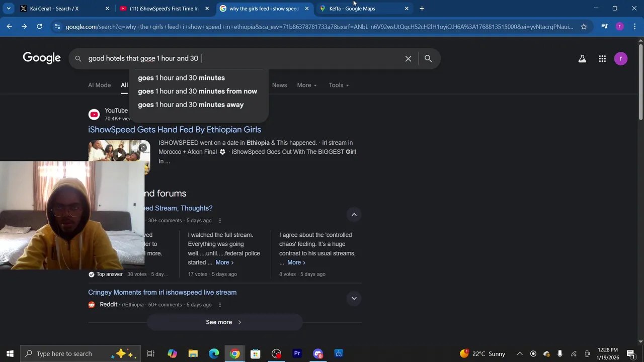Open Adobe Premiere Pro from taskbar
Viewport: 644px width, 362px height.
pos(297,353)
